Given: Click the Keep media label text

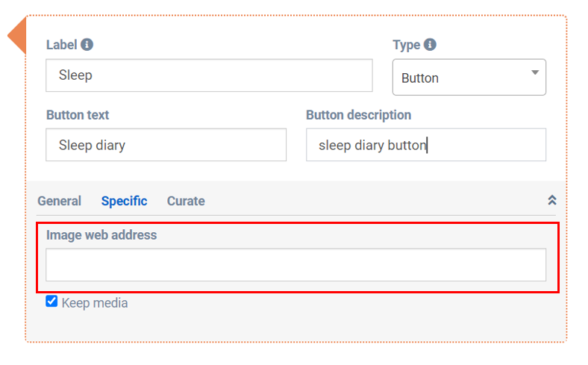Looking at the screenshot, I should (95, 303).
